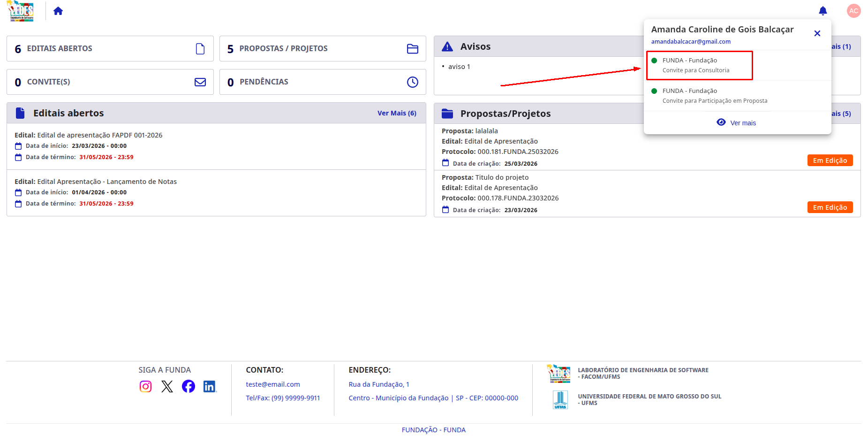Open the AC user avatar menu
This screenshot has width=868, height=436.
coord(853,11)
